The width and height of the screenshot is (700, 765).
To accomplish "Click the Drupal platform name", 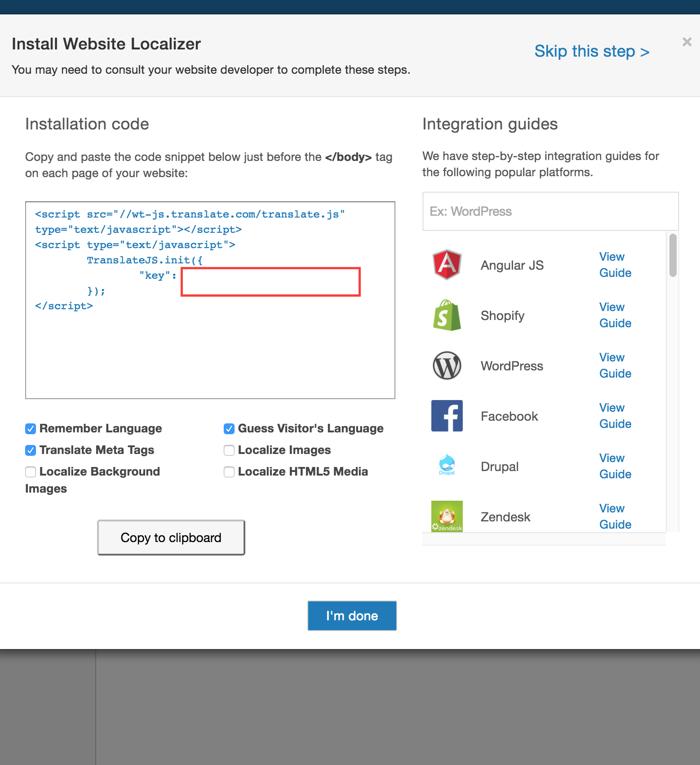I will tap(500, 467).
